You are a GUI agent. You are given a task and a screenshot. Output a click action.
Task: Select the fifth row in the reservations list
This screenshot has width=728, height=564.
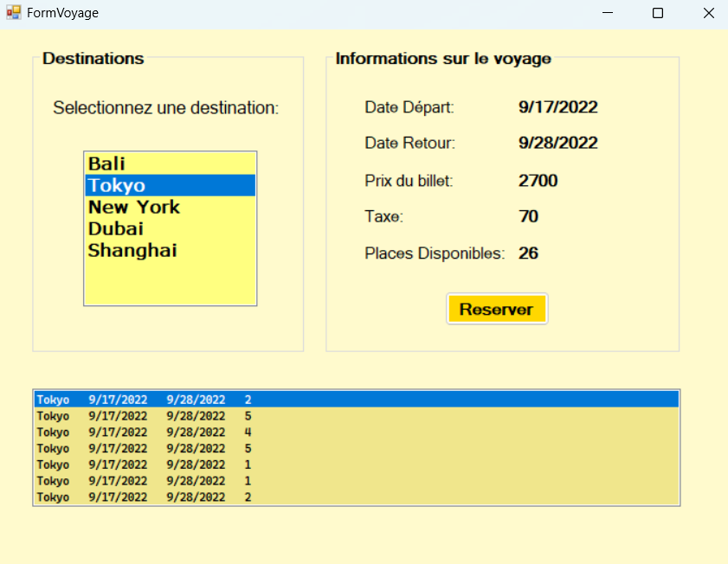click(x=356, y=465)
